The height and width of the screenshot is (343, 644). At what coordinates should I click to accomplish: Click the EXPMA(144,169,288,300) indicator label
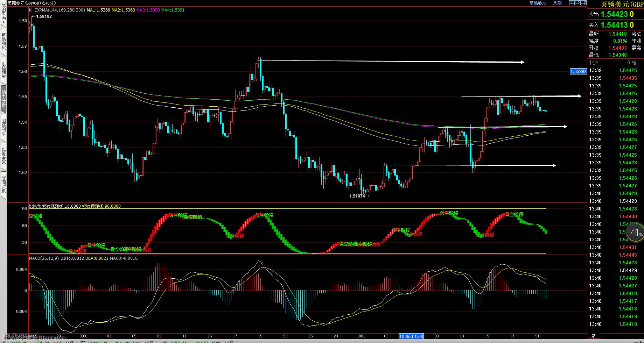point(60,10)
